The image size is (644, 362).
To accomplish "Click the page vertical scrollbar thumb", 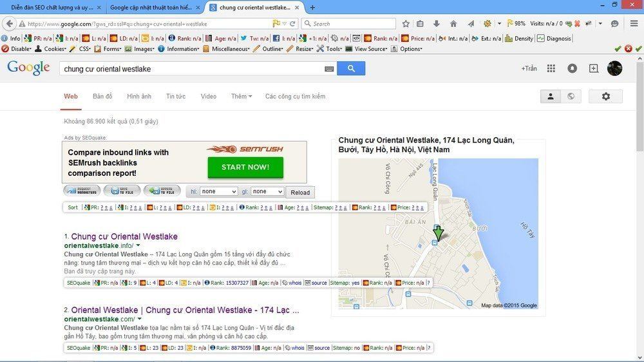I will (639, 107).
